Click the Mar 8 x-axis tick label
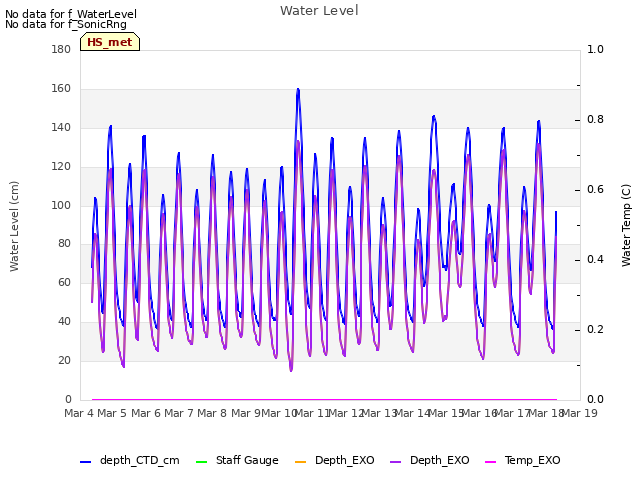This screenshot has width=640, height=480. [212, 413]
